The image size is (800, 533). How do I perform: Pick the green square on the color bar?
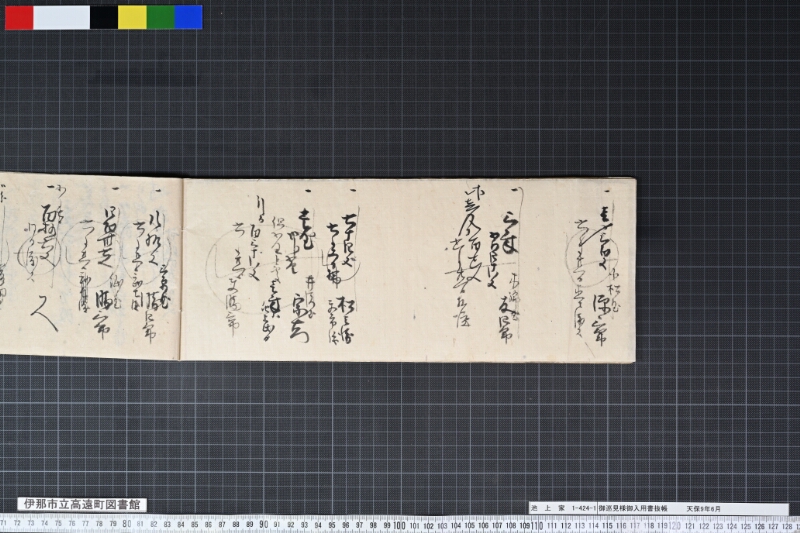point(161,17)
